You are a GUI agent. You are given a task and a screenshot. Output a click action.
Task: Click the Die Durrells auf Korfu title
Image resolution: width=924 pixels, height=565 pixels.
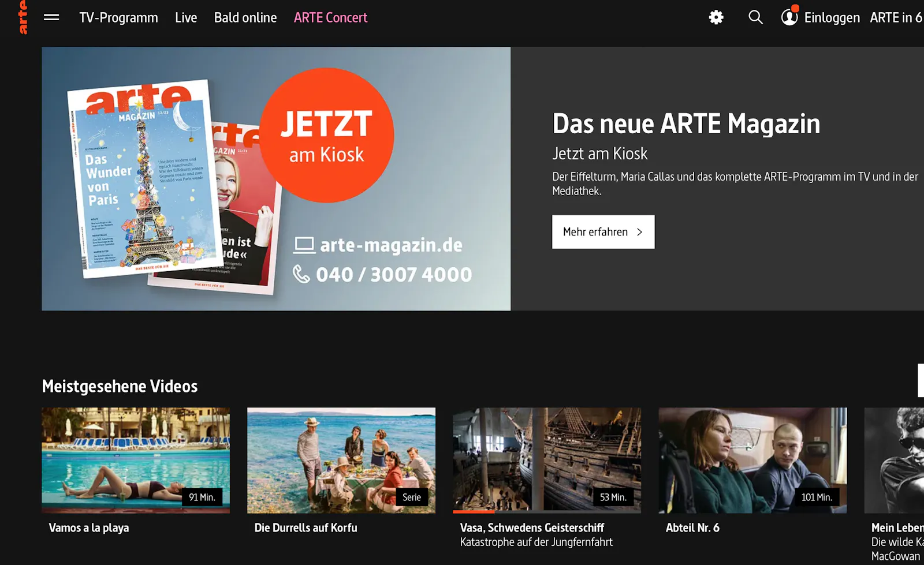point(305,527)
